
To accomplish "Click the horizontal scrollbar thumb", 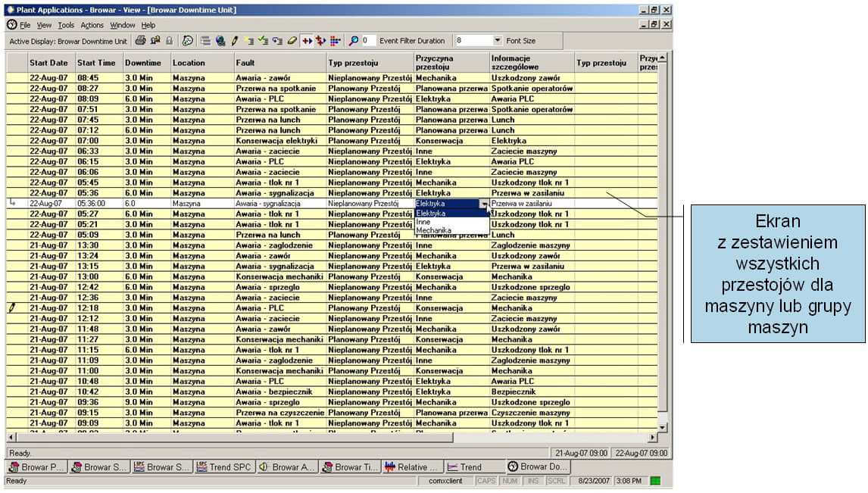I will point(234,437).
